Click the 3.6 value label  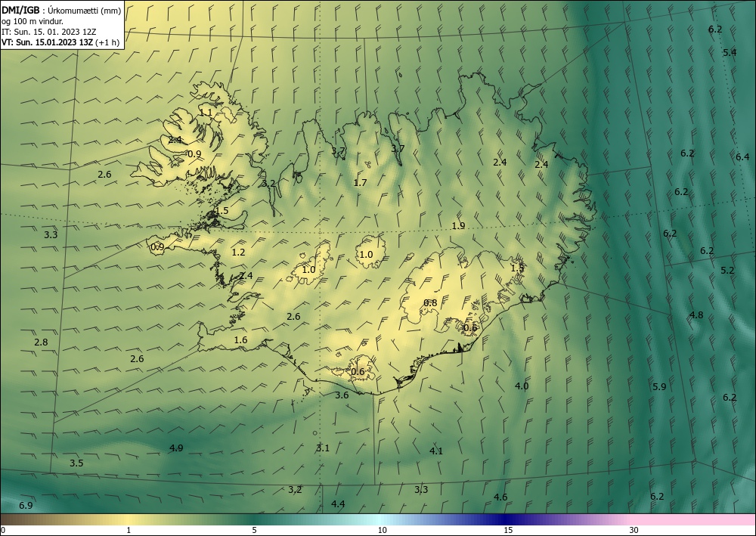(342, 395)
